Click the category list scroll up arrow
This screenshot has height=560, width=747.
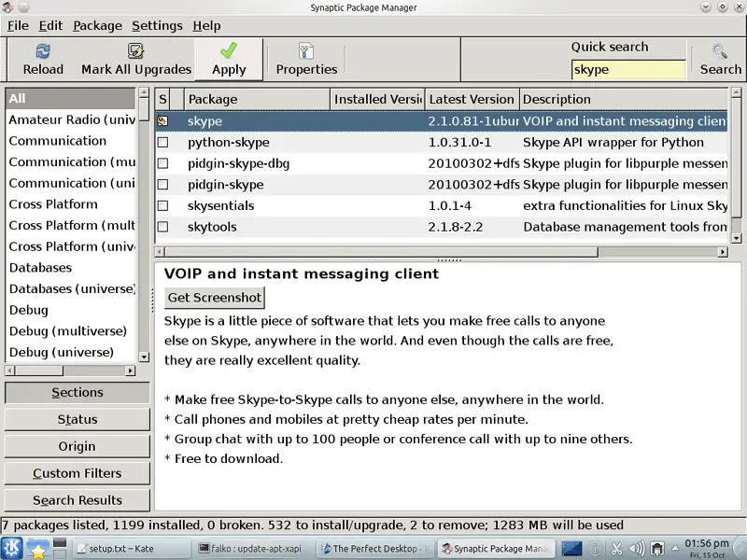pyautogui.click(x=144, y=92)
